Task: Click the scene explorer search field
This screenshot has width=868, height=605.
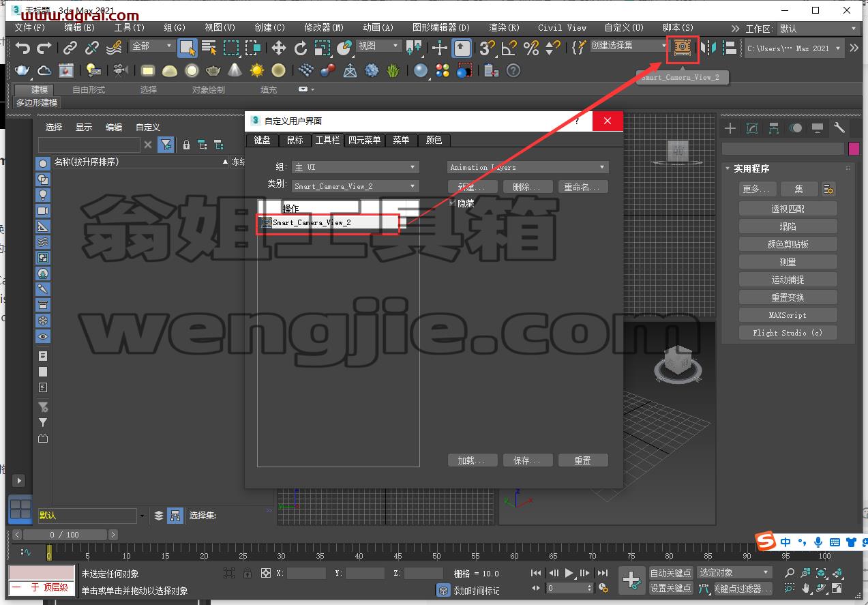Action: pyautogui.click(x=89, y=145)
